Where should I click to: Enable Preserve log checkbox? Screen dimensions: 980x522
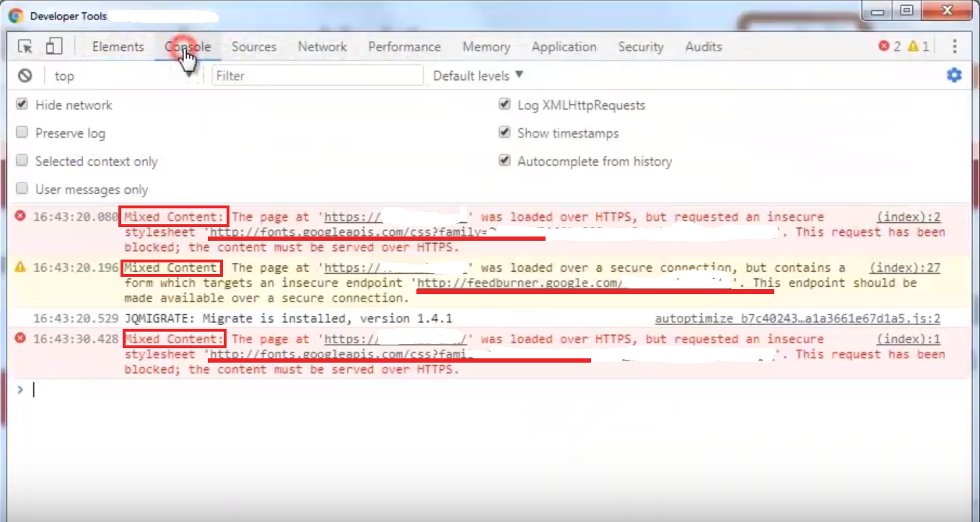pyautogui.click(x=22, y=133)
